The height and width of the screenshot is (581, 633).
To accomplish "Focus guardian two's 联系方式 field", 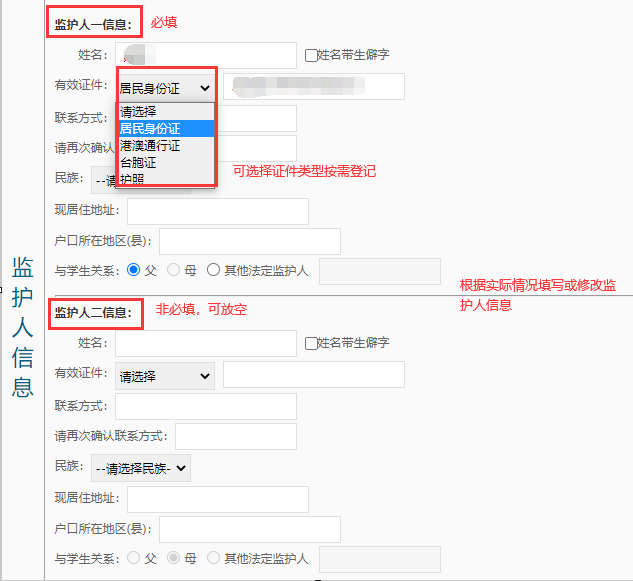I will 206,406.
